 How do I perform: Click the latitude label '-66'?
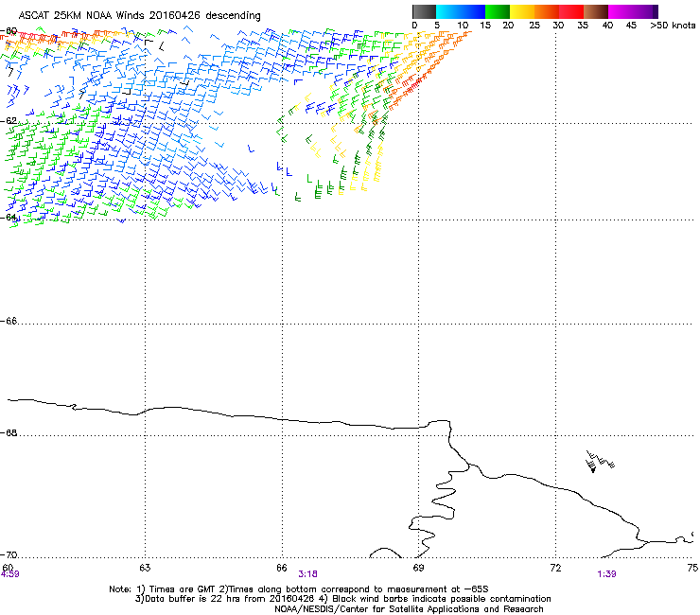[x=9, y=321]
